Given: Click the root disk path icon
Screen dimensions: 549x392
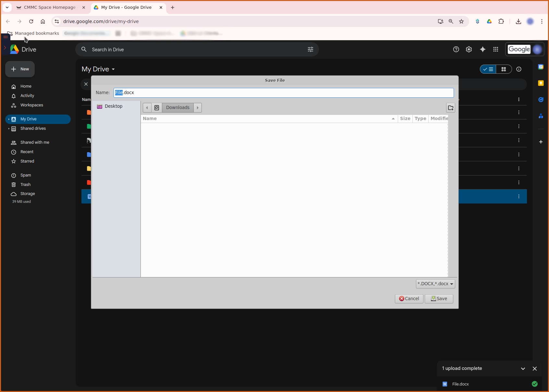Looking at the screenshot, I should pos(157,107).
